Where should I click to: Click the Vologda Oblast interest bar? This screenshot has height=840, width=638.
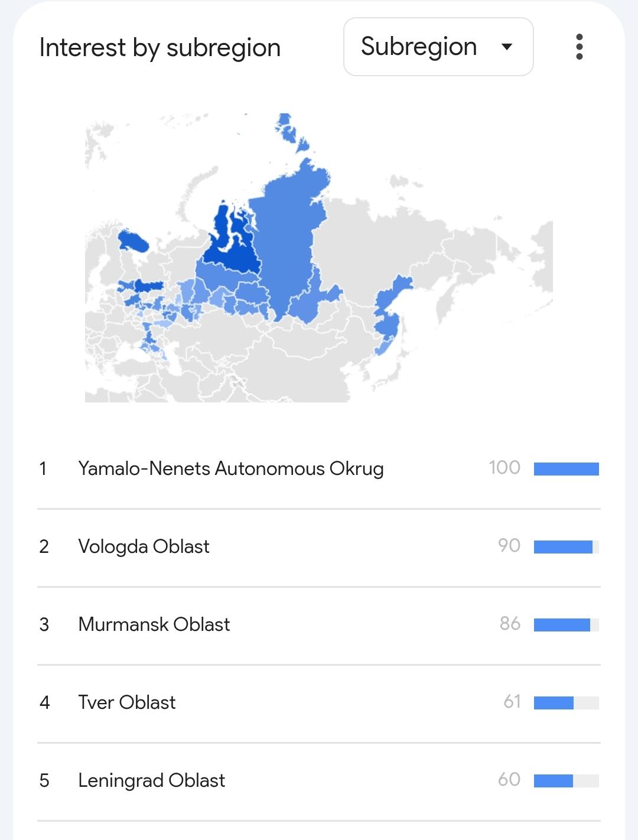tap(563, 547)
